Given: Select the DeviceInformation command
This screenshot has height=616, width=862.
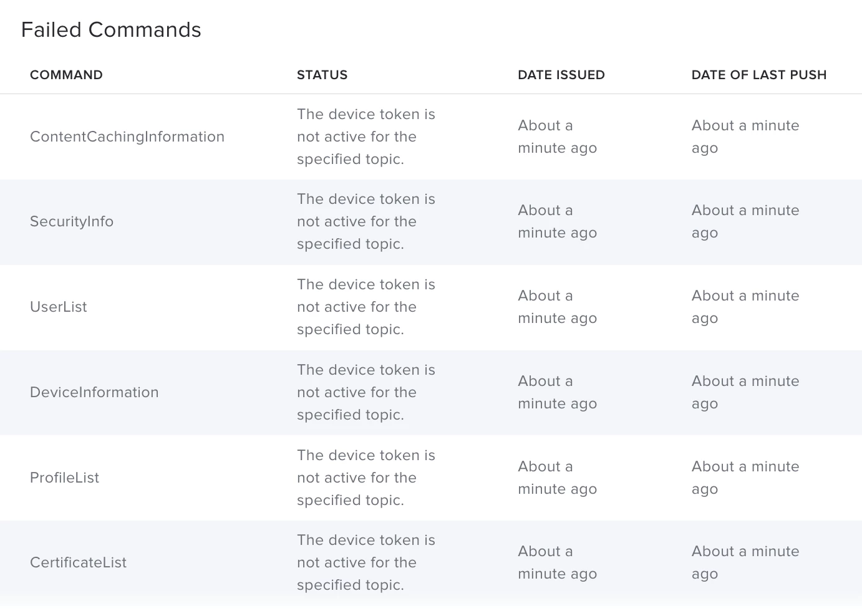Looking at the screenshot, I should pos(94,392).
